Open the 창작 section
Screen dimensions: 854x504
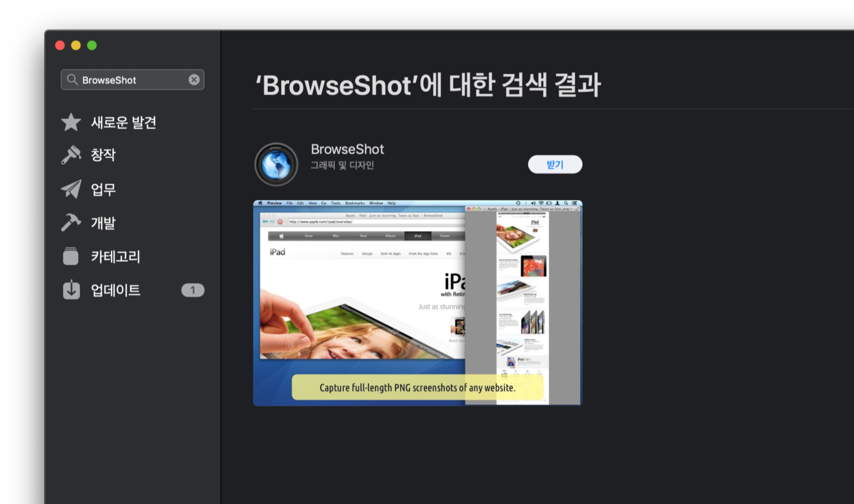coord(103,155)
